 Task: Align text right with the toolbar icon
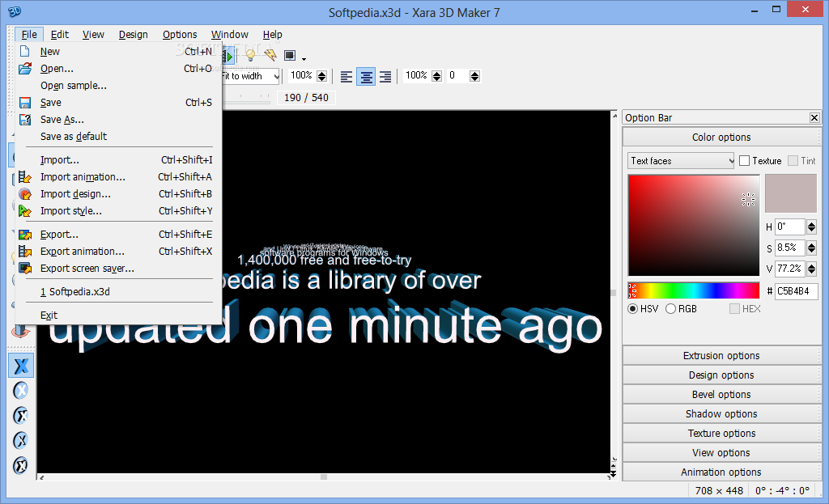tap(385, 77)
